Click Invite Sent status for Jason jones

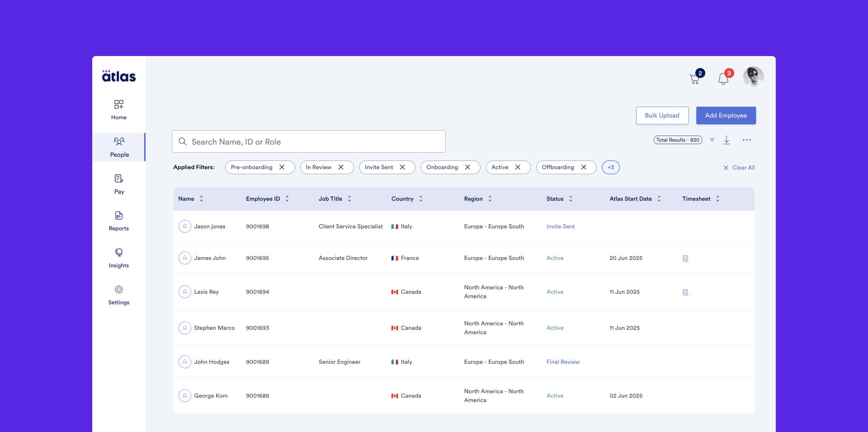click(x=561, y=226)
